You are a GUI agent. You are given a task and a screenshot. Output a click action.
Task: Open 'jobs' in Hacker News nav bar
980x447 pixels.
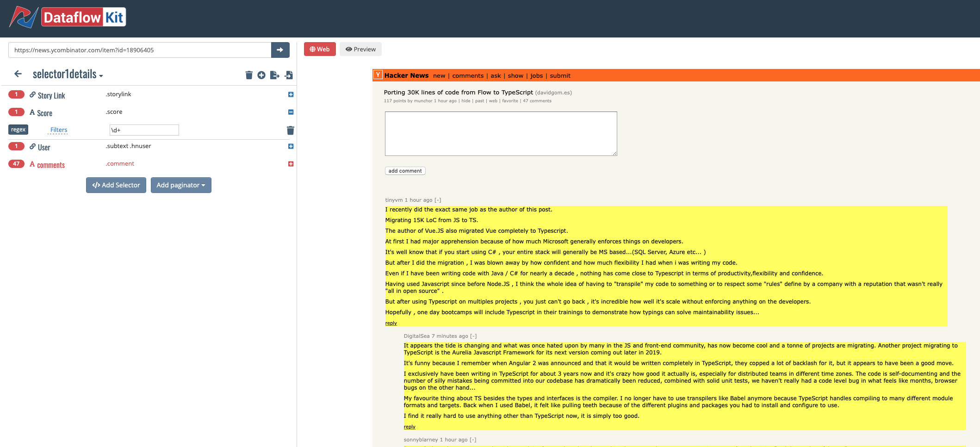coord(537,76)
